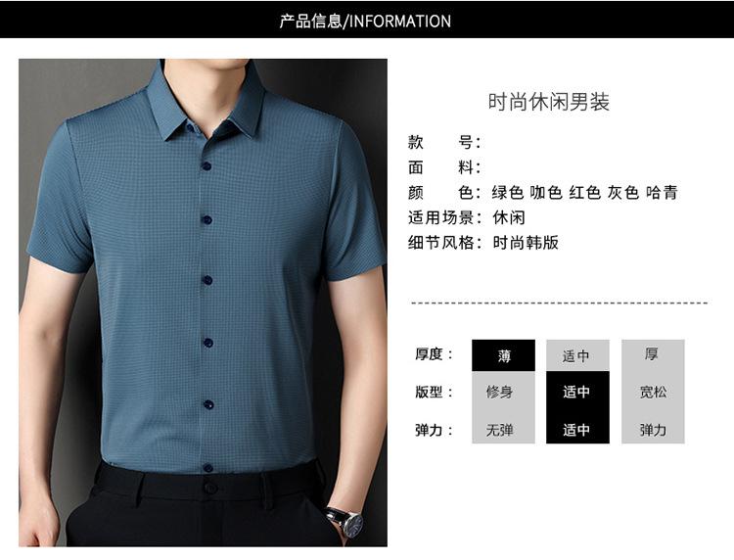734x560 pixels.
Task: Click the wristwatch in the photo
Action: tap(347, 522)
